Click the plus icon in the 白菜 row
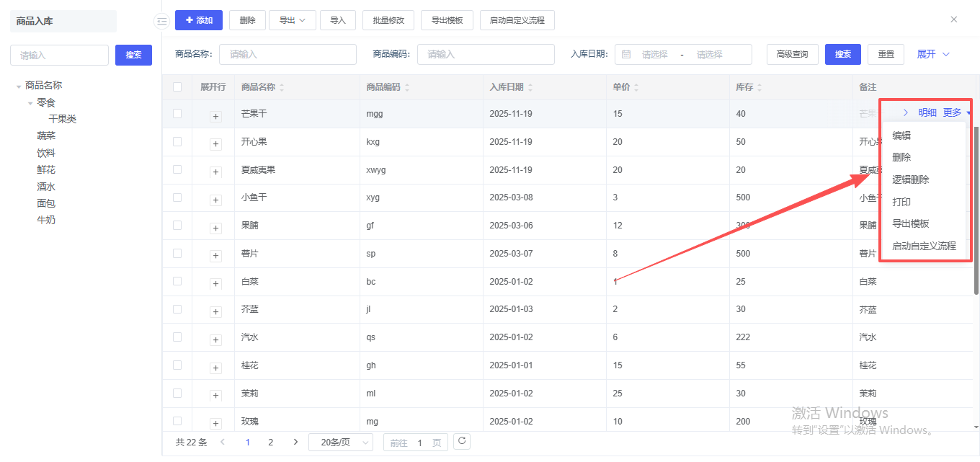 215,284
